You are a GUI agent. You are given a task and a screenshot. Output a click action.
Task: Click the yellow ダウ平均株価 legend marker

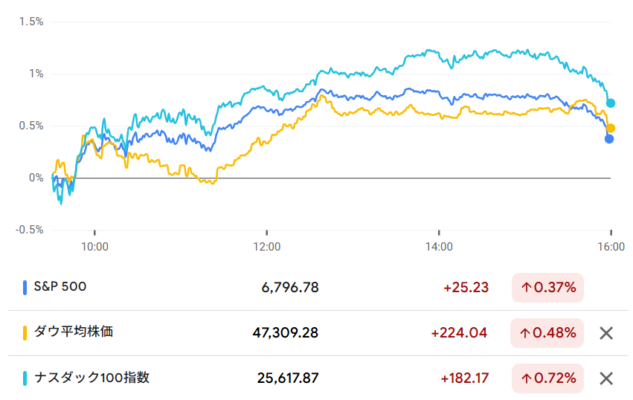tap(24, 333)
